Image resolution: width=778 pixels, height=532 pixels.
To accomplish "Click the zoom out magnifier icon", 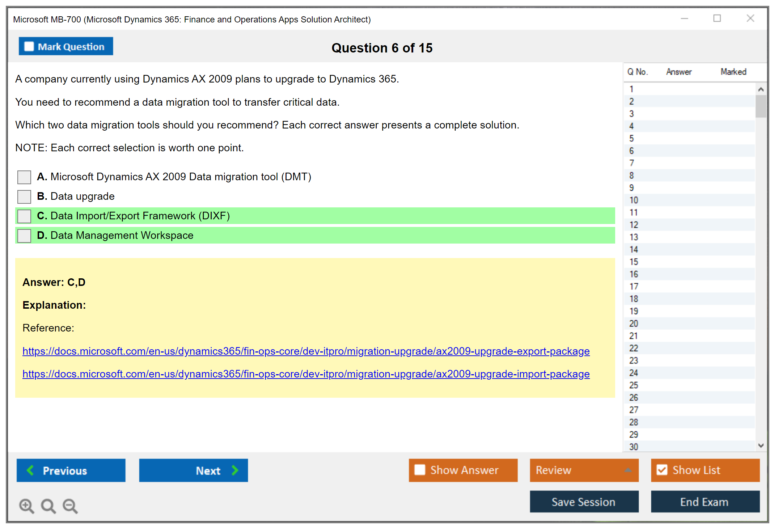I will tap(70, 506).
